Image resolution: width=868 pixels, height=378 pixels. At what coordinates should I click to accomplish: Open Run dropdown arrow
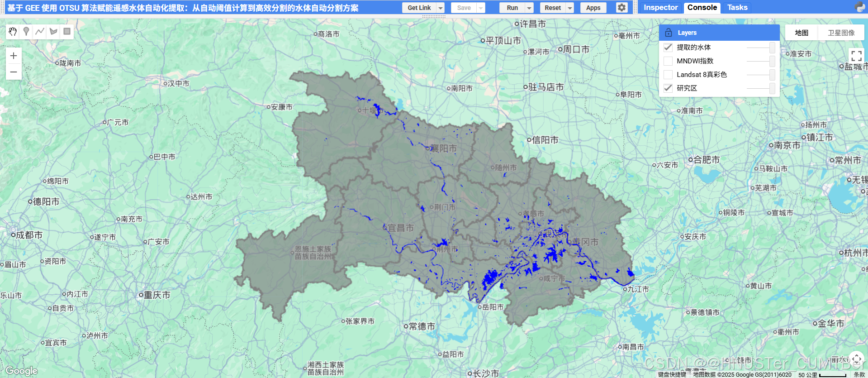(529, 8)
